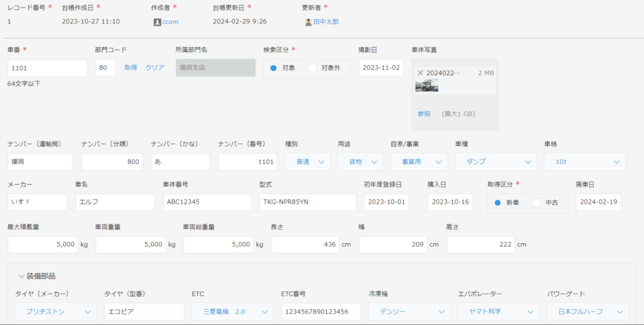Screen dimensions: 644x325
Task: Open the 種別 dropdown showing 普通
Action: click(308, 162)
